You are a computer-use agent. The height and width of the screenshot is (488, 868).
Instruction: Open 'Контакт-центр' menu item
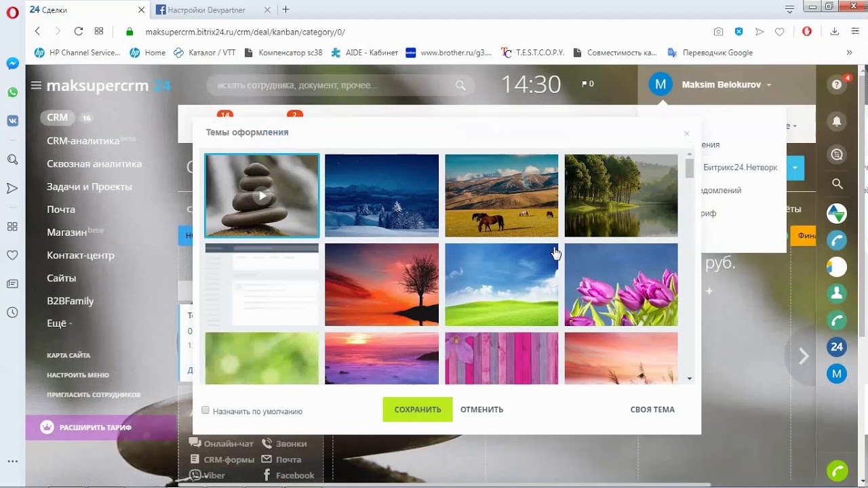(81, 255)
